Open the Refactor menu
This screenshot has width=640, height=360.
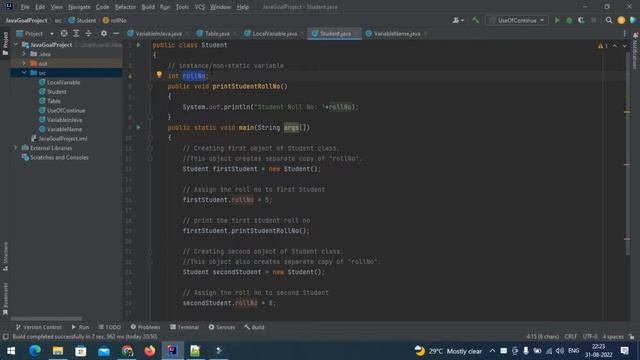125,7
